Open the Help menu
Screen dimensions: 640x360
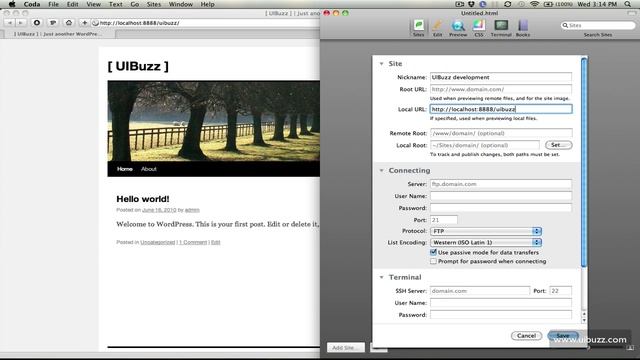pyautogui.click(x=207, y=4)
